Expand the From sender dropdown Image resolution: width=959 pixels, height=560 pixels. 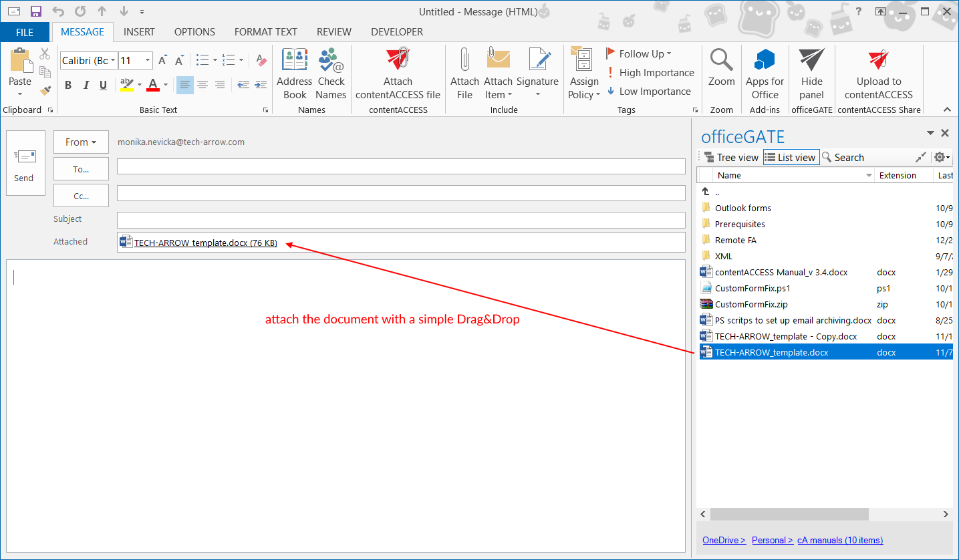pos(81,142)
